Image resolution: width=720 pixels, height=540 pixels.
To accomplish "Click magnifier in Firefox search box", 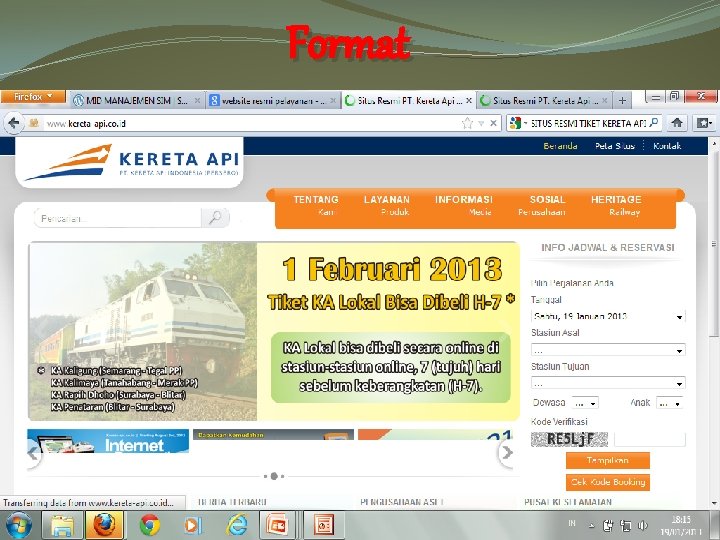I will 654,123.
